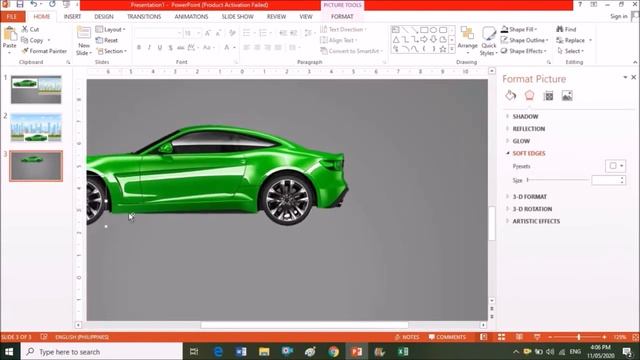Click the Reset slide button
Viewport: 640px width, 360px height.
pos(107,40)
